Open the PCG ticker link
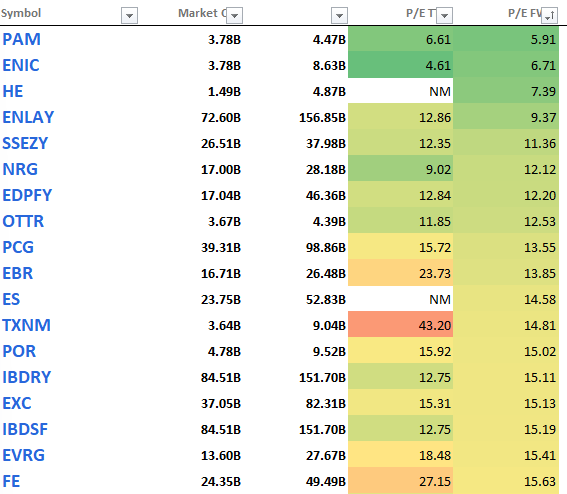Viewport: 567px width, 494px height. pos(18,247)
